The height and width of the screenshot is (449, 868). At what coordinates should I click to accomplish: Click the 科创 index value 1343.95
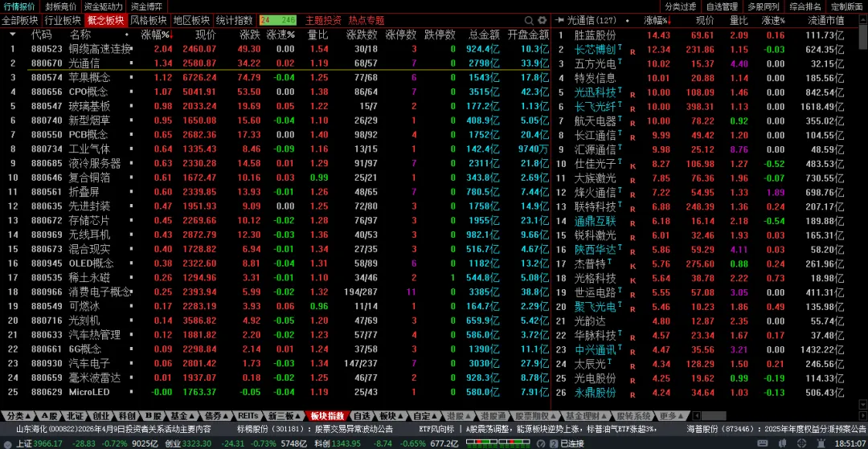(x=346, y=443)
